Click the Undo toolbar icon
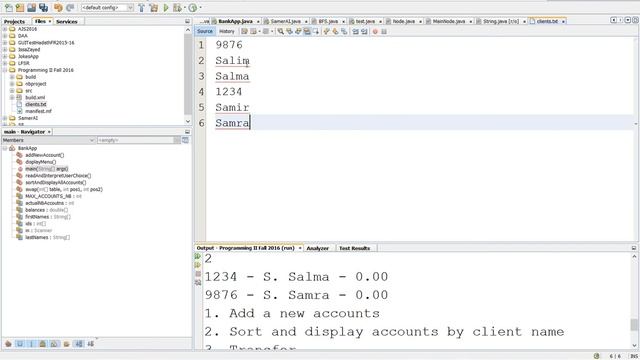 click(x=58, y=7)
